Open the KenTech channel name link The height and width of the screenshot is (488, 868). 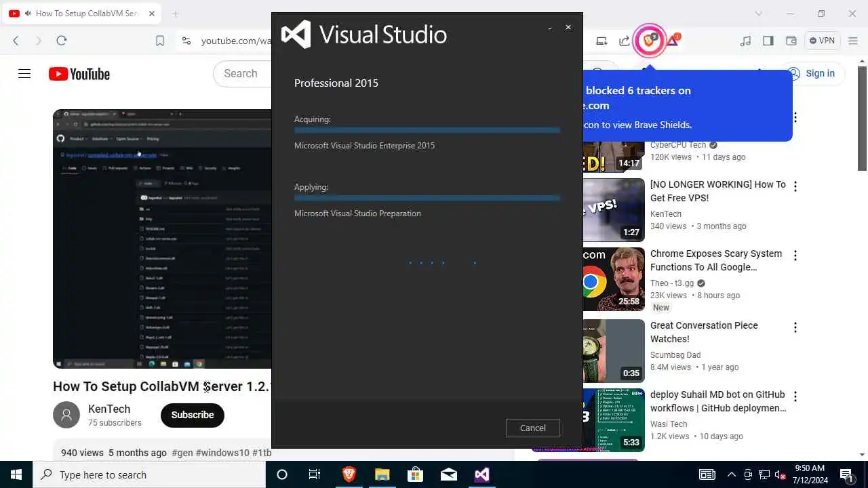(109, 409)
